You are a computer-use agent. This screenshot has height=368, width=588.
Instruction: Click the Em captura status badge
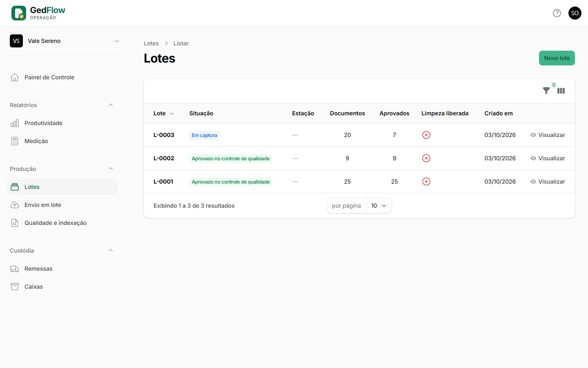click(x=204, y=135)
